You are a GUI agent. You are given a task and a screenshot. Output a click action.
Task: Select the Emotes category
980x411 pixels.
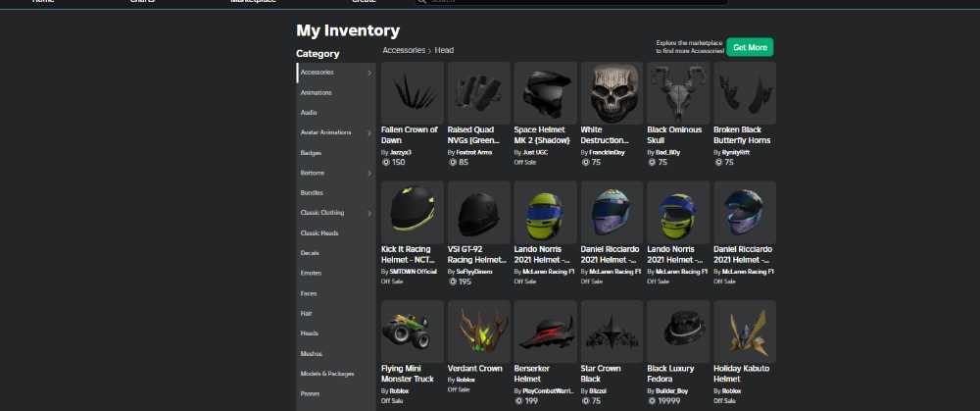coord(336,273)
